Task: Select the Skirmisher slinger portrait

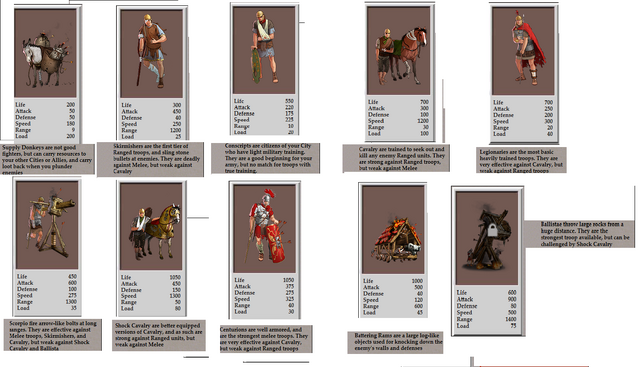Action: (151, 54)
